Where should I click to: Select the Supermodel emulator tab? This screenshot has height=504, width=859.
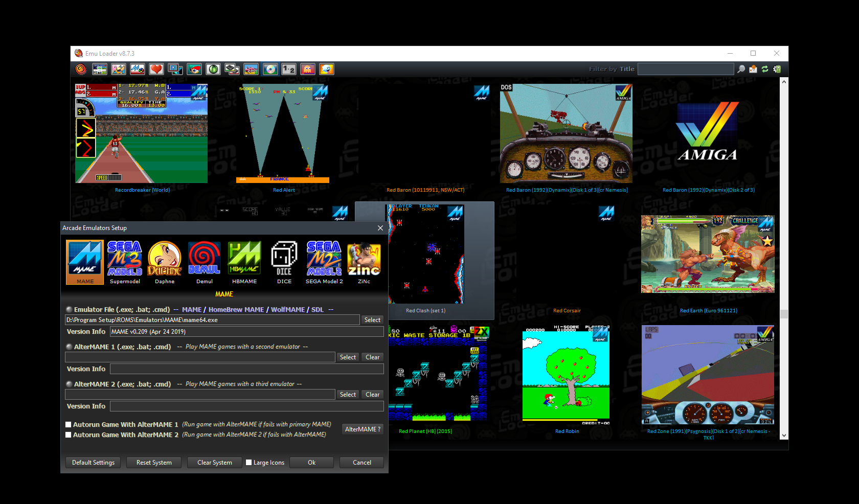125,262
